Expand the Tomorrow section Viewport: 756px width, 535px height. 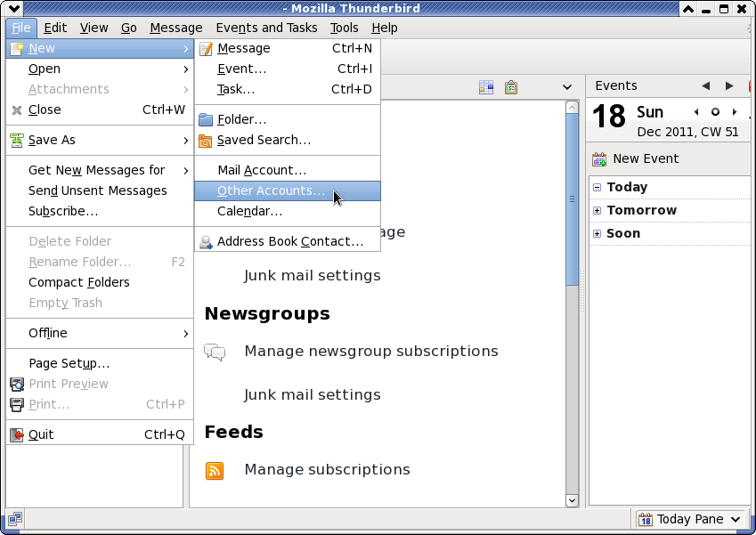pyautogui.click(x=597, y=210)
